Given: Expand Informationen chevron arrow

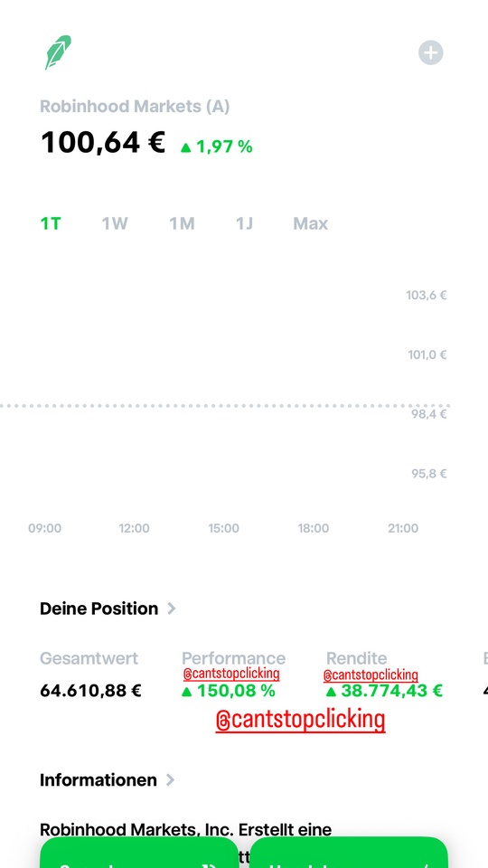Looking at the screenshot, I should (x=171, y=780).
